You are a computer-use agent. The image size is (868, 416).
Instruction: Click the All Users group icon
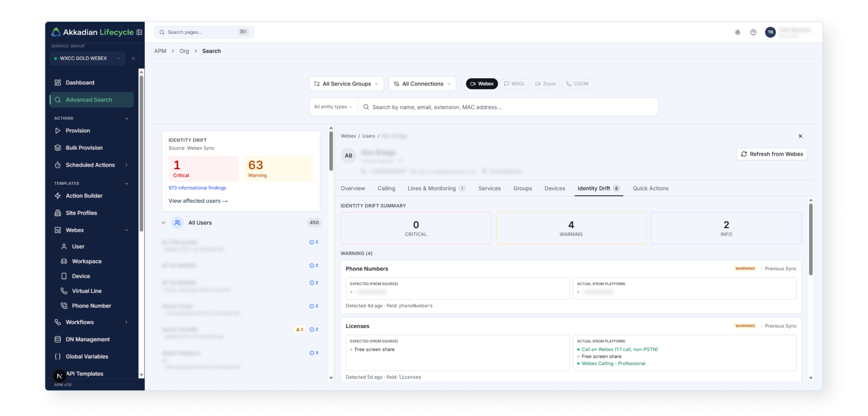click(x=177, y=222)
